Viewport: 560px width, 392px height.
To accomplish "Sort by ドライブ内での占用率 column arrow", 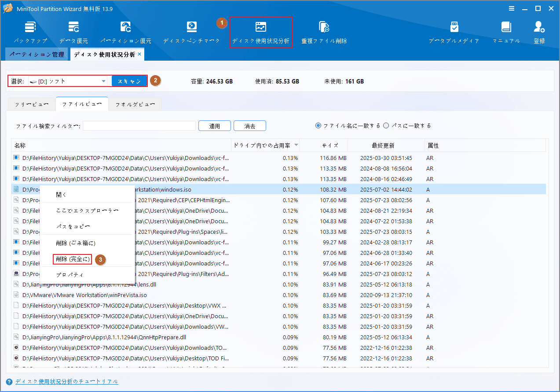I will point(296,145).
